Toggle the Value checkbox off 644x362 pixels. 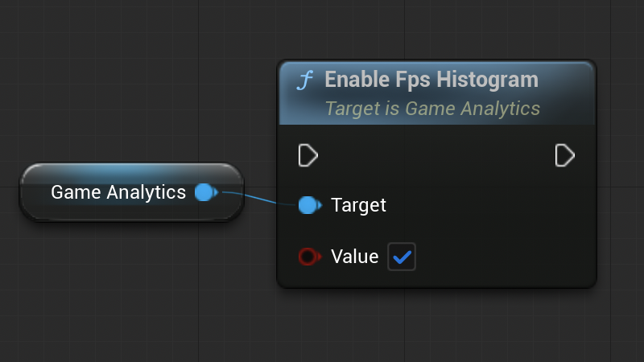coord(402,257)
